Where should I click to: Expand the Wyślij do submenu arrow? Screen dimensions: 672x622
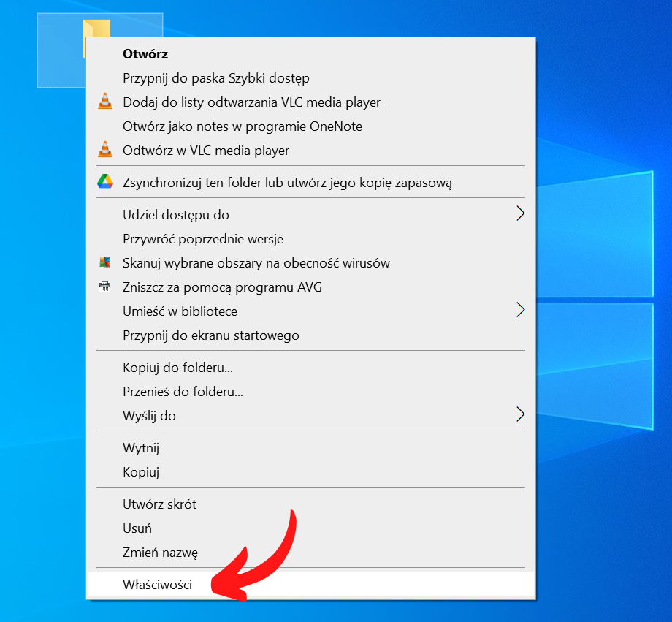point(520,414)
